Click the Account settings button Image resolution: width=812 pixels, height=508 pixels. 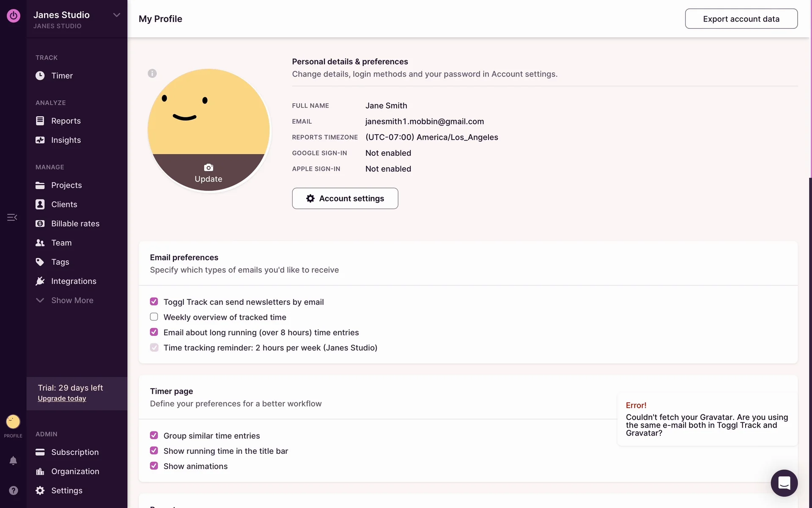(x=345, y=199)
